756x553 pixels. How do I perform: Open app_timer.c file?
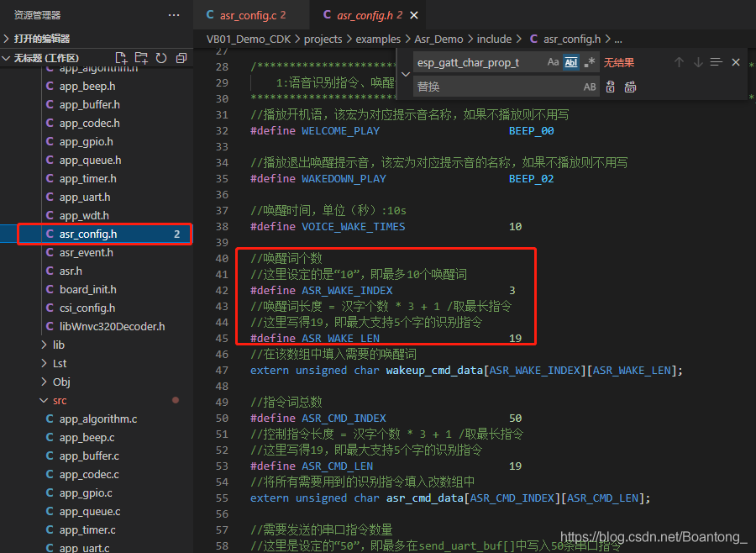tap(97, 529)
